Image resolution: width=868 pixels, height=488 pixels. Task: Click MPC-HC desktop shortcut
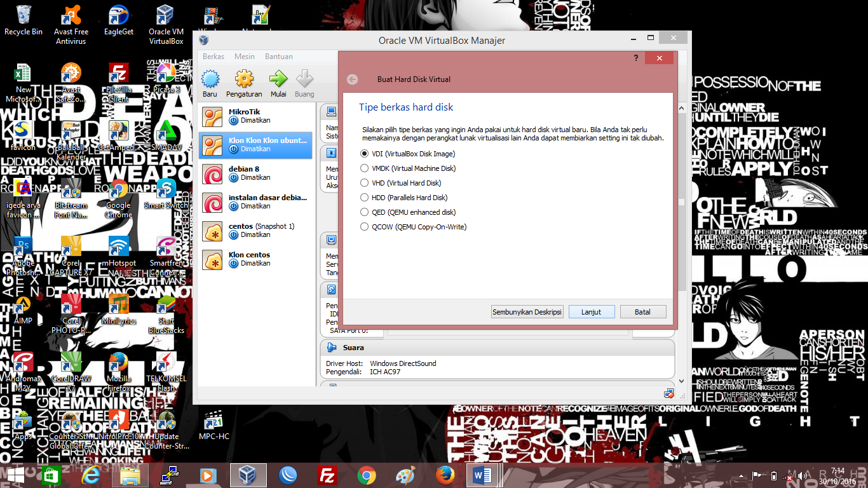214,425
